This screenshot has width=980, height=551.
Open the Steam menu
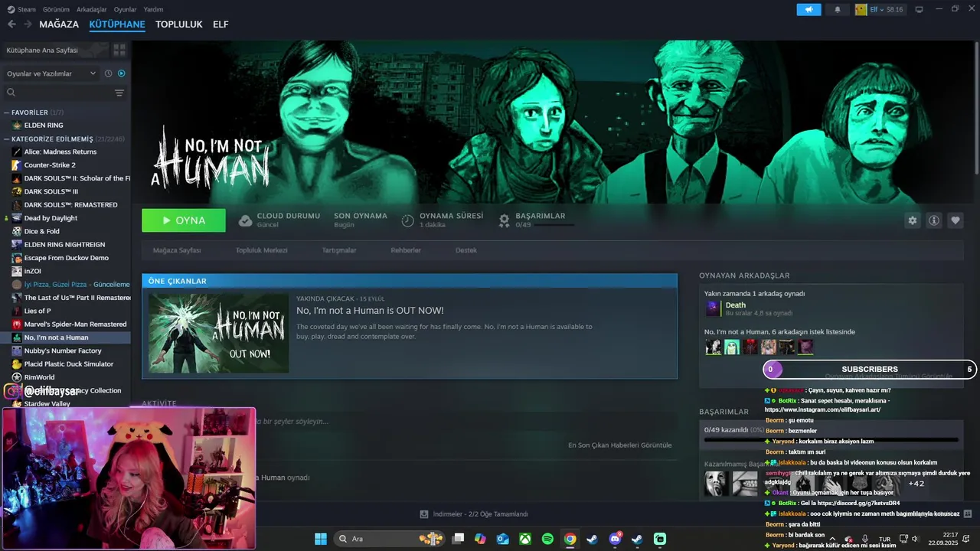[x=21, y=9]
